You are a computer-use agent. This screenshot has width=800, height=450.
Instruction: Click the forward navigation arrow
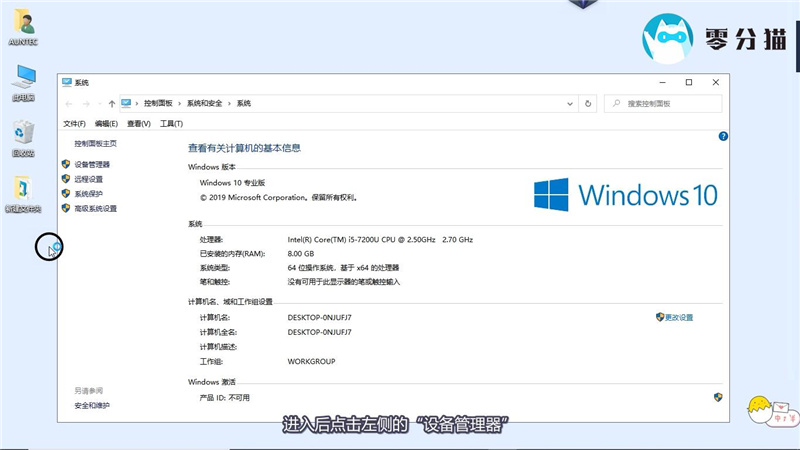pos(86,104)
